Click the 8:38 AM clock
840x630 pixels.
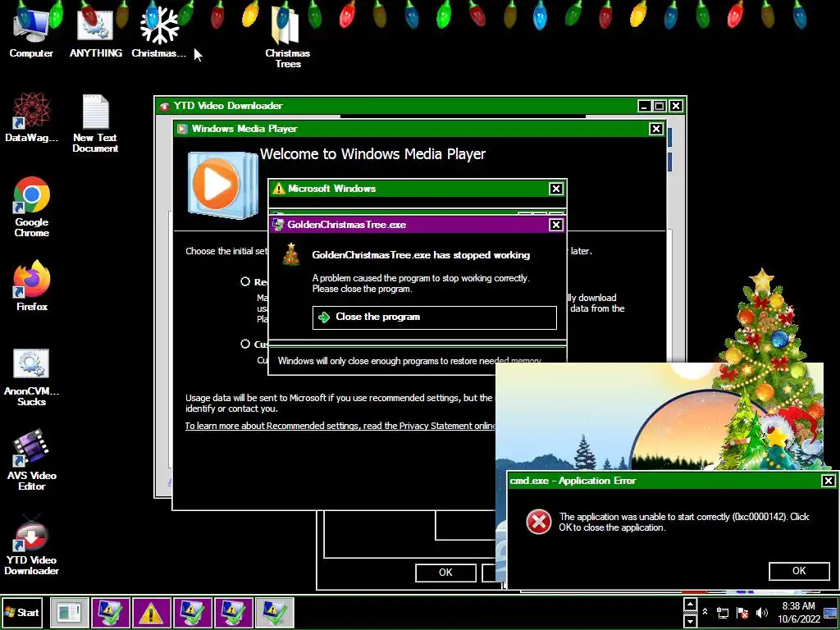[x=798, y=606]
